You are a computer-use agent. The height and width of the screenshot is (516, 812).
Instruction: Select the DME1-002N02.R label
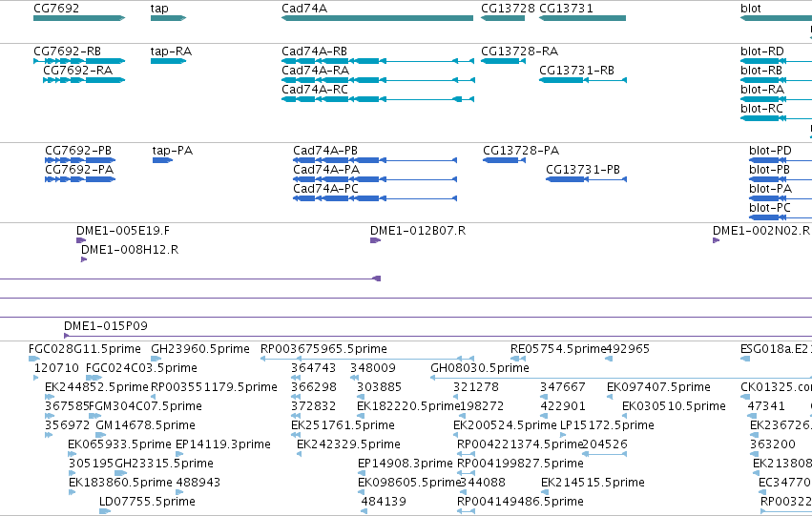[x=761, y=231]
